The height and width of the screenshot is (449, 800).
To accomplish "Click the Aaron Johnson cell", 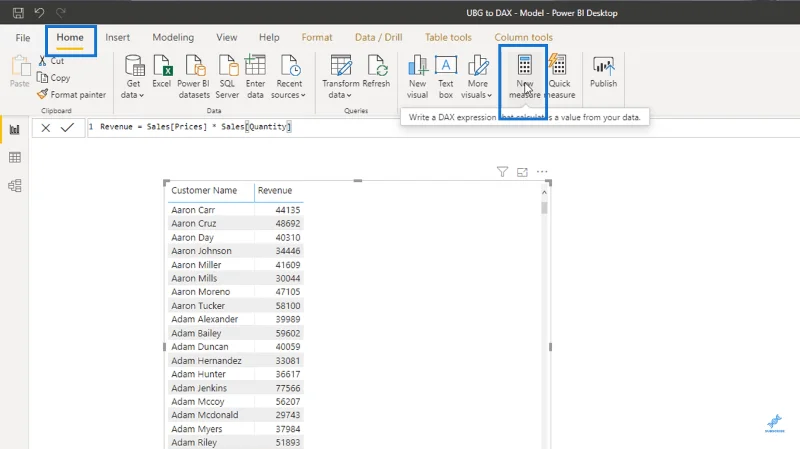I will tap(201, 251).
